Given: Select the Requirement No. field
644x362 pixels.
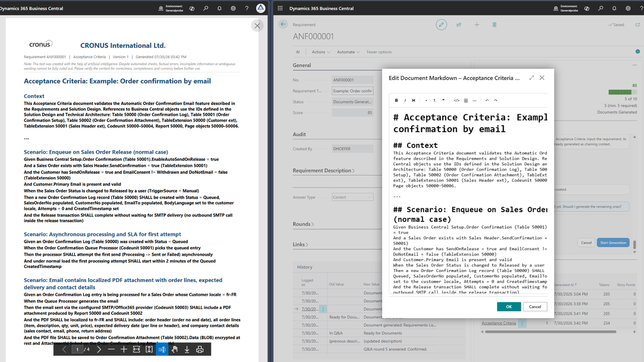Looking at the screenshot, I should (x=352, y=80).
